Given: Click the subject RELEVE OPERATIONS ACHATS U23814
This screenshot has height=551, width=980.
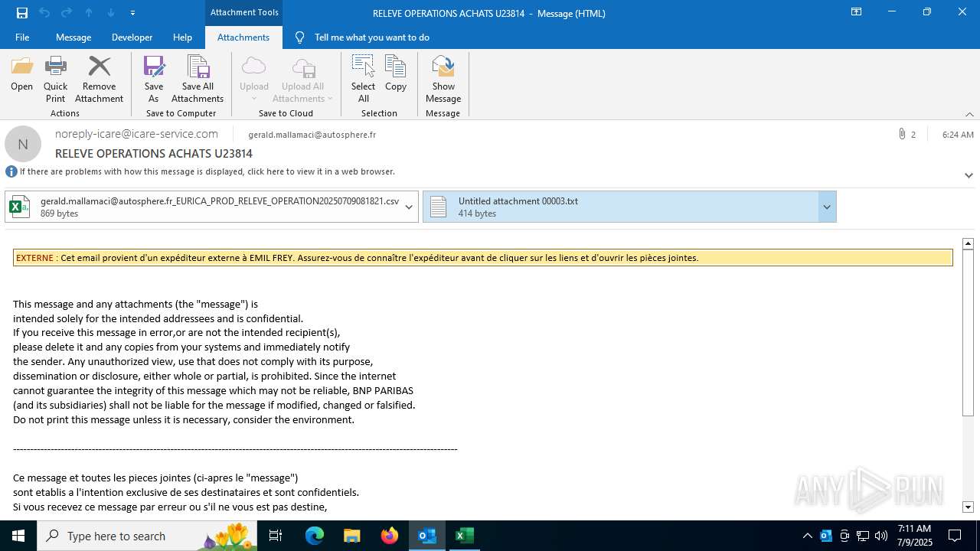Looking at the screenshot, I should [x=154, y=154].
